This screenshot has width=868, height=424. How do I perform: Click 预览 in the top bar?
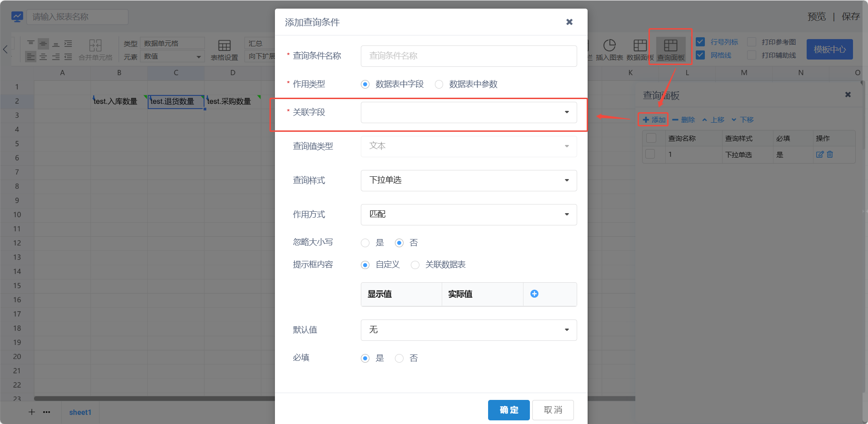click(x=816, y=17)
